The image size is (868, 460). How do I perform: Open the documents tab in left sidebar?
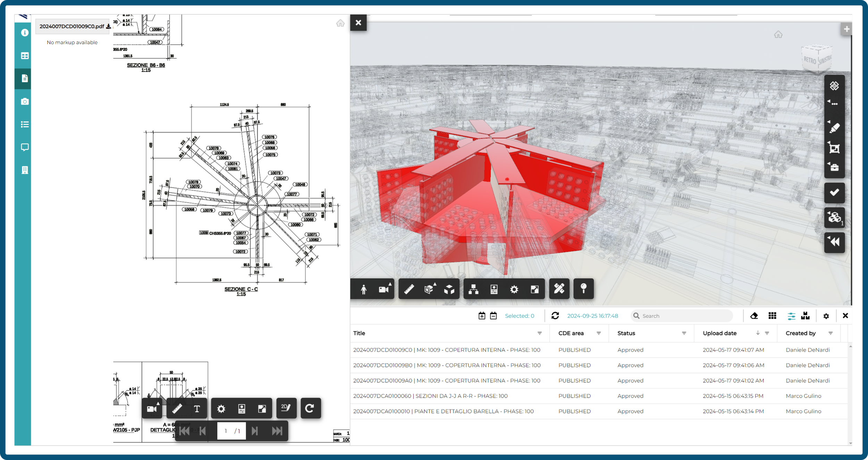[25, 78]
